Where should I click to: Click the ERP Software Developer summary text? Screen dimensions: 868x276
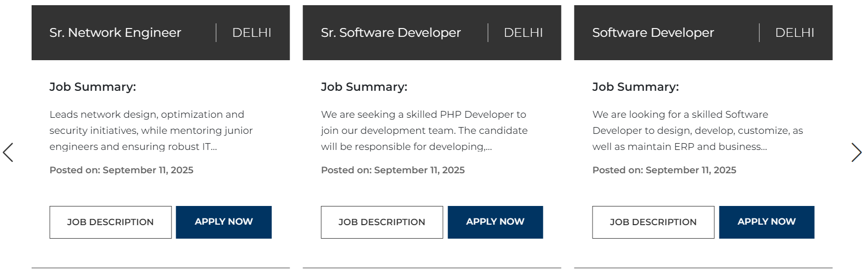click(697, 130)
